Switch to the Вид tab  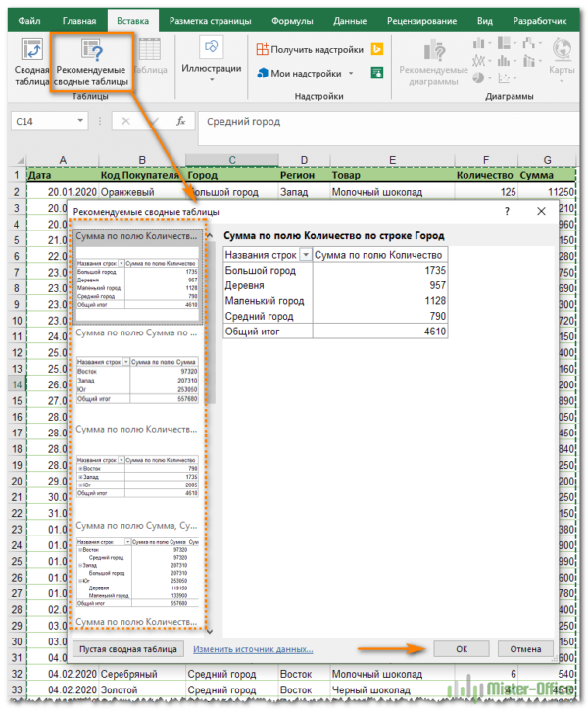[485, 21]
